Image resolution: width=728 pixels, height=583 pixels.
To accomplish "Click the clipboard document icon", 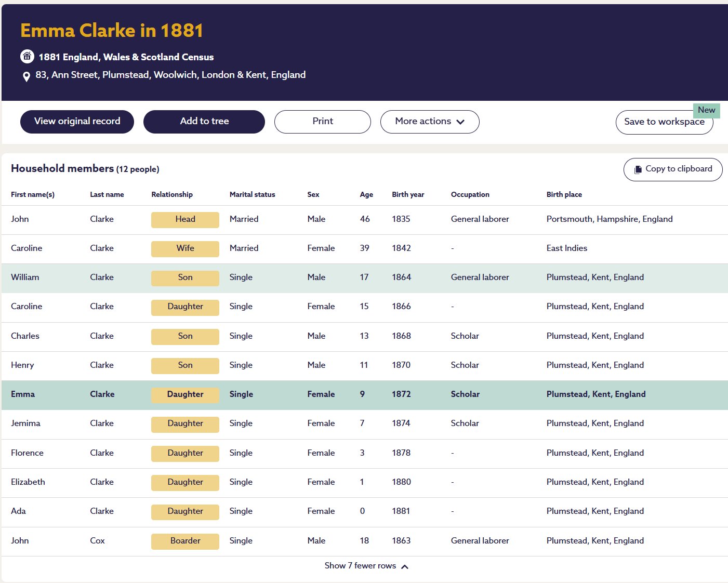I will (638, 169).
